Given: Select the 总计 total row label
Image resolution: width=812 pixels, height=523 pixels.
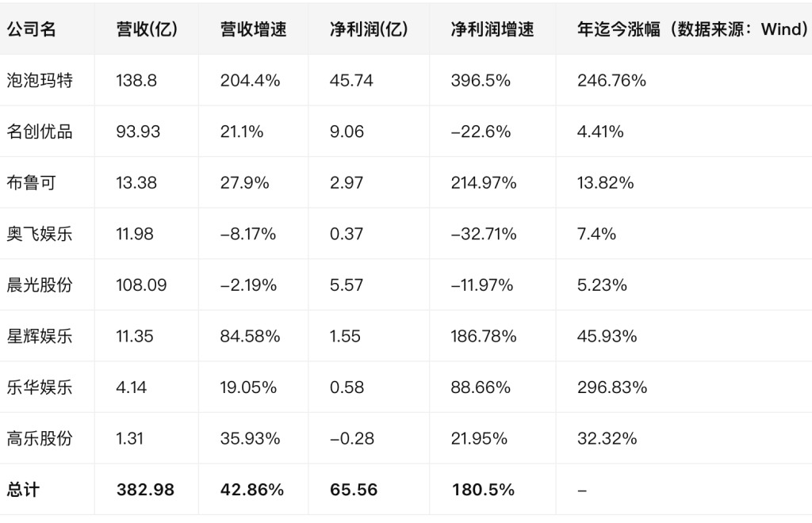Looking at the screenshot, I should point(23,490).
